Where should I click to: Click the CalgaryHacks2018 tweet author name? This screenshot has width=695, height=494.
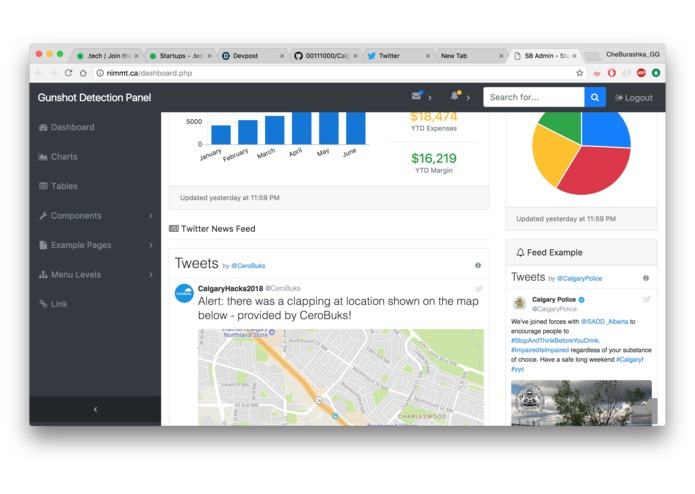[x=230, y=288]
